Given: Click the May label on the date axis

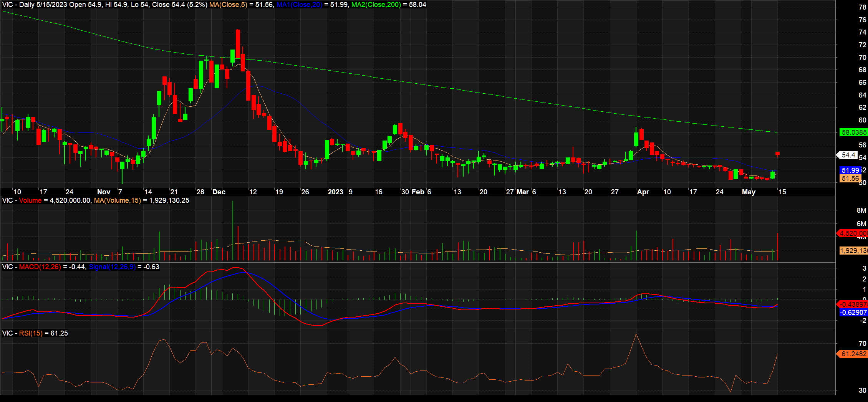Looking at the screenshot, I should pyautogui.click(x=749, y=192).
